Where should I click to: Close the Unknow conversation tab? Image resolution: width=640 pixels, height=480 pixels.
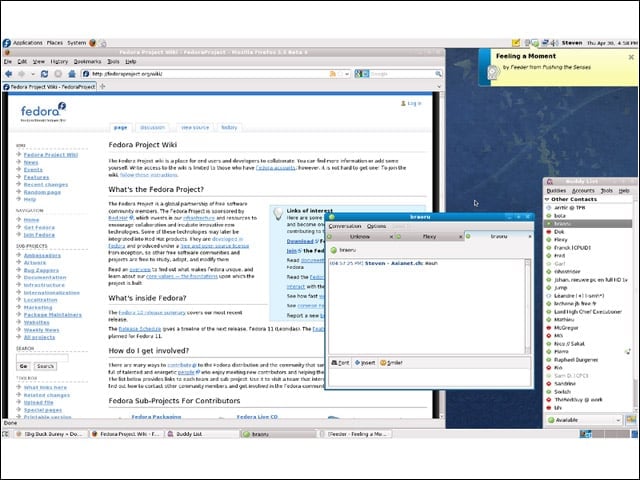click(x=391, y=237)
